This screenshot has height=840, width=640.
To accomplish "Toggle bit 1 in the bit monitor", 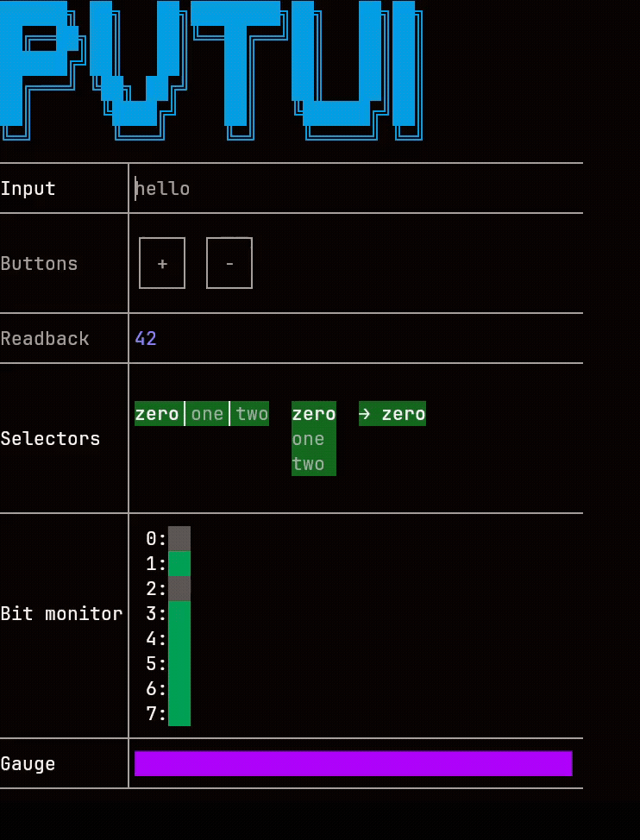I will click(179, 564).
